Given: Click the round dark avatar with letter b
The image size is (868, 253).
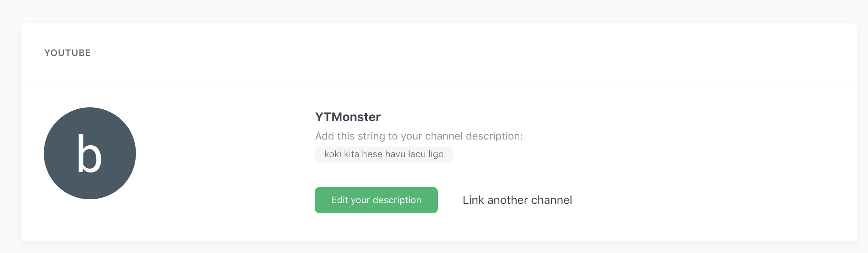Looking at the screenshot, I should pos(90,153).
